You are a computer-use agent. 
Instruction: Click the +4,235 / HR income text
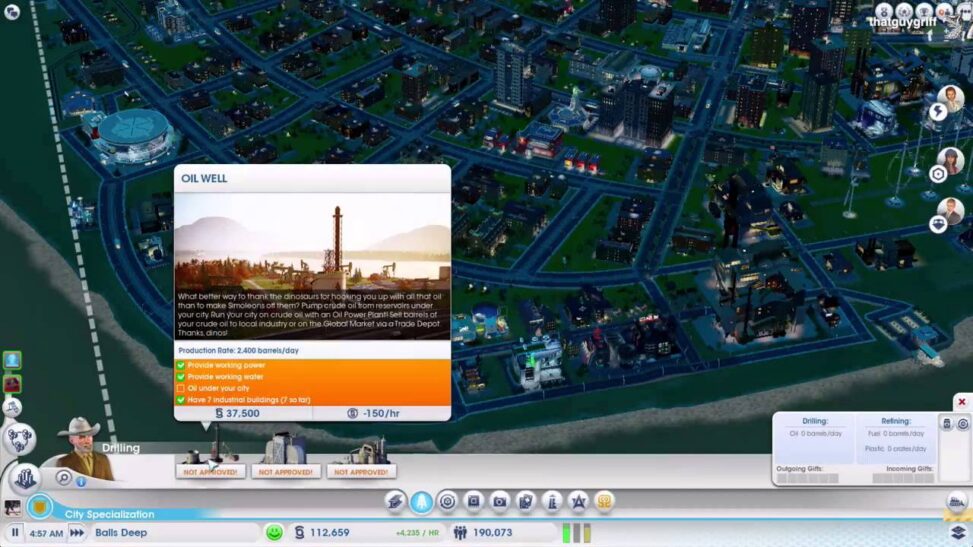[x=417, y=533]
